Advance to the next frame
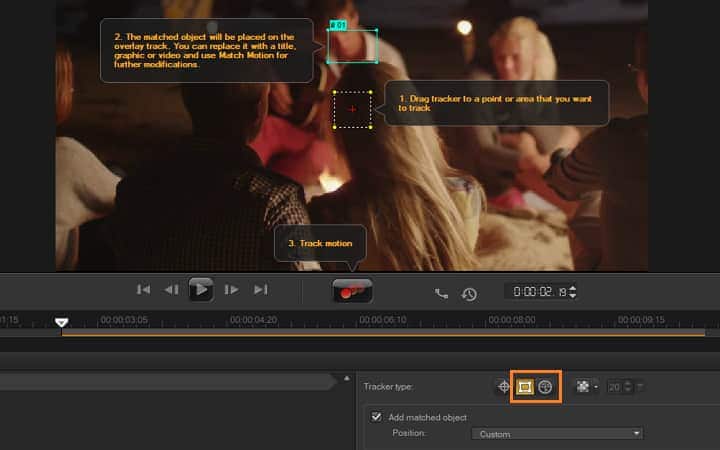 coord(231,290)
